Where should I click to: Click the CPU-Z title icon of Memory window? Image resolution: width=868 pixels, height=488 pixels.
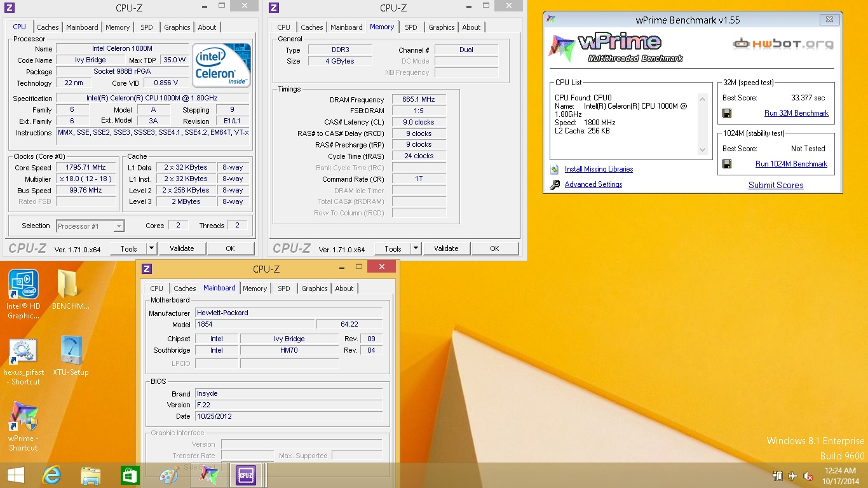click(274, 8)
